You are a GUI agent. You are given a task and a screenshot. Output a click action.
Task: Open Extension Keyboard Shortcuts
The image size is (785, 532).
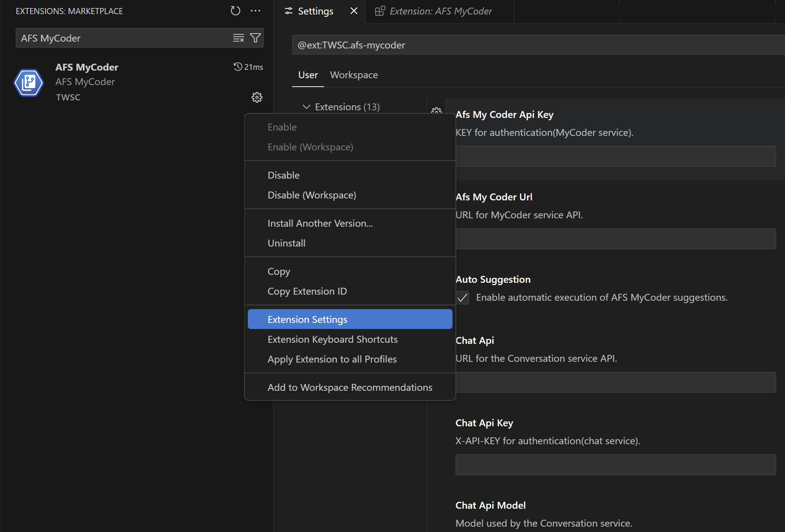pyautogui.click(x=350, y=339)
